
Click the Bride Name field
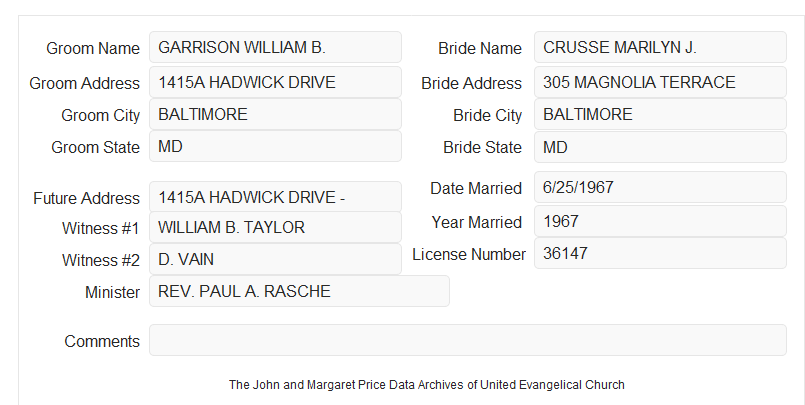pyautogui.click(x=660, y=47)
